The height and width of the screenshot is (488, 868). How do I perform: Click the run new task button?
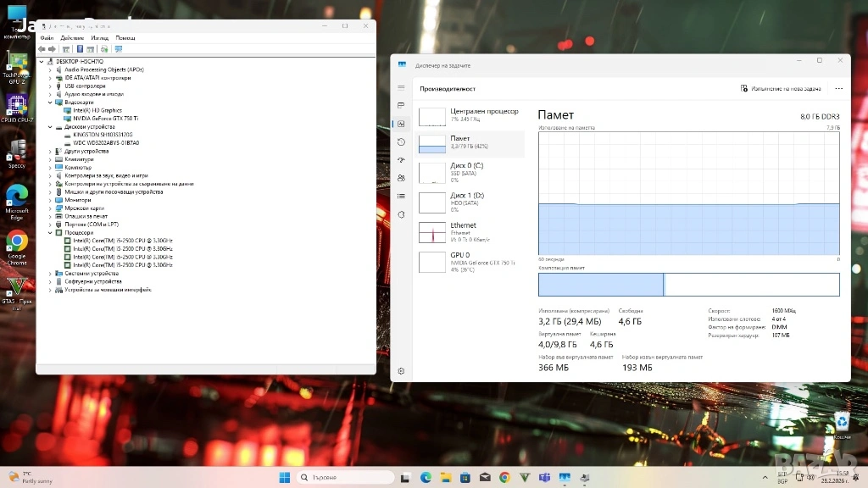click(781, 88)
